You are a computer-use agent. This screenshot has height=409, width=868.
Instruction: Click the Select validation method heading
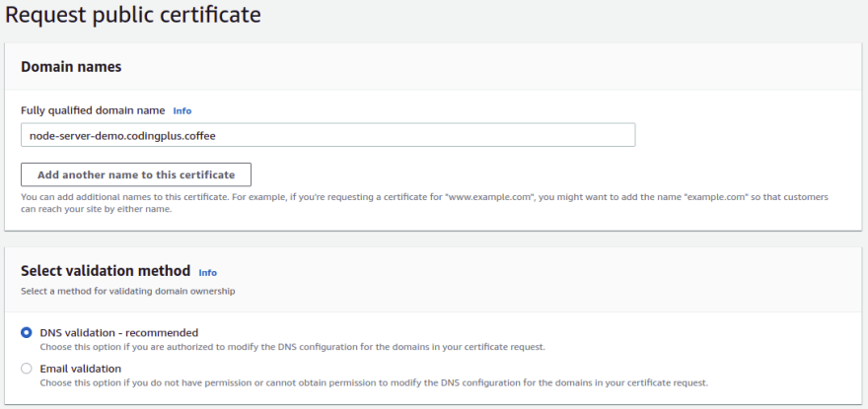point(106,271)
